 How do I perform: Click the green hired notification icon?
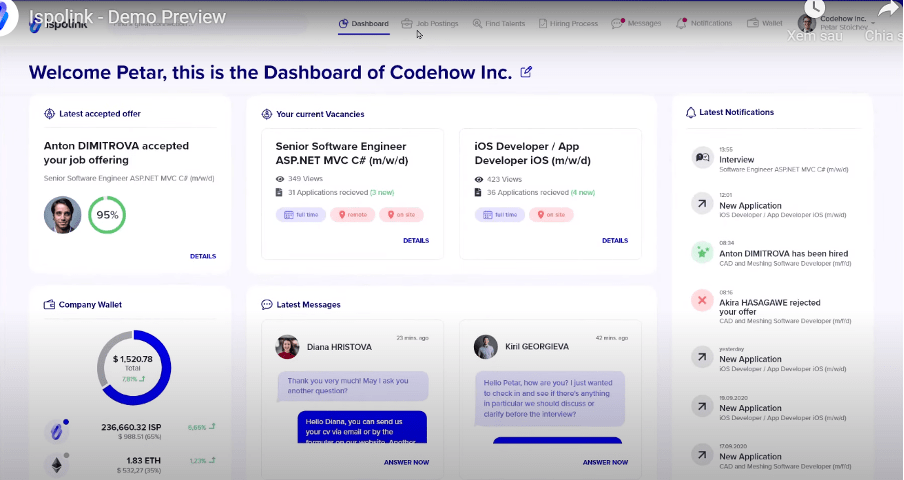click(x=702, y=253)
